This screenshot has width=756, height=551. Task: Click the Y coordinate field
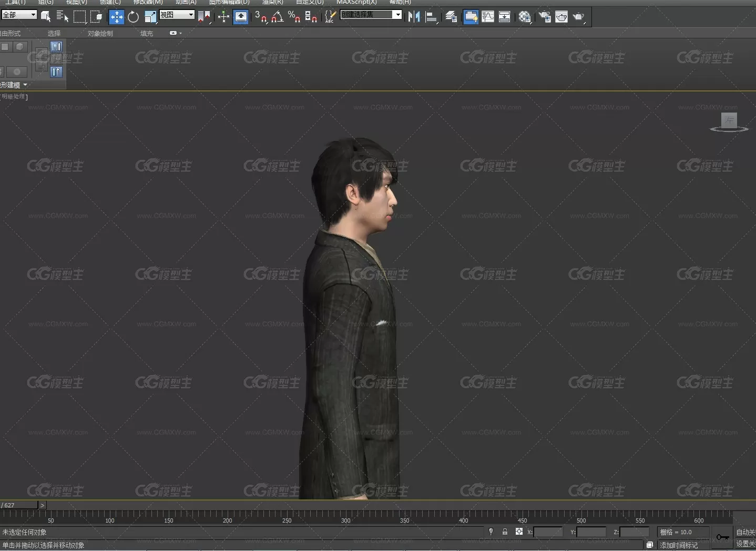pos(591,532)
